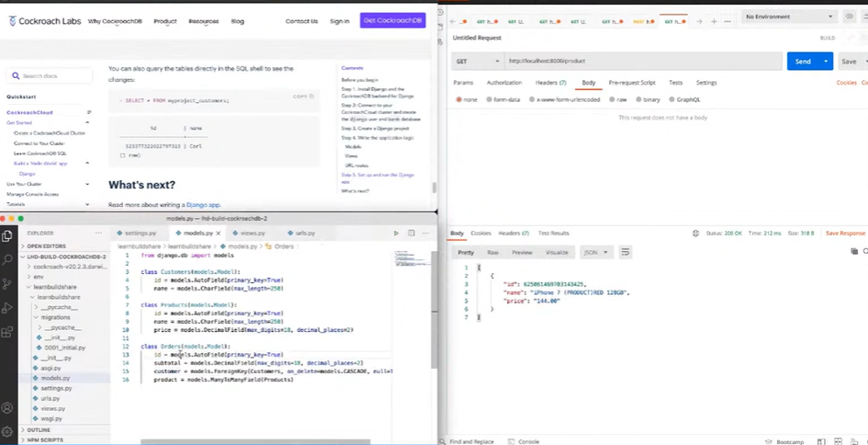Select the binary body type
This screenshot has width=868, height=445.
[648, 99]
